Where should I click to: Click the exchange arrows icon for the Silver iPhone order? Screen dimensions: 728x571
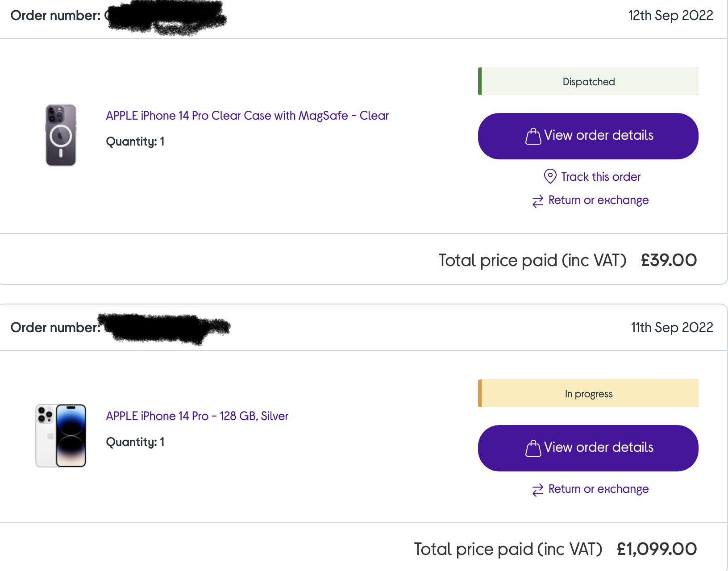click(538, 490)
